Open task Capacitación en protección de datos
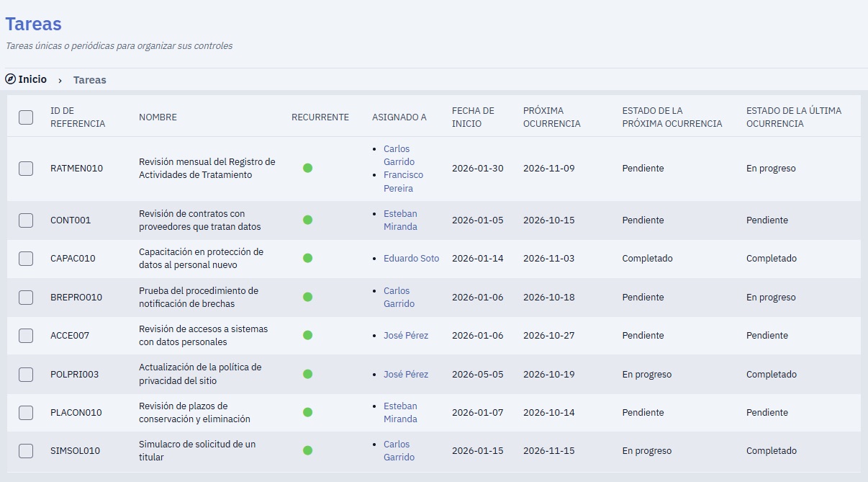Viewport: 868px width, 482px height. coord(202,258)
